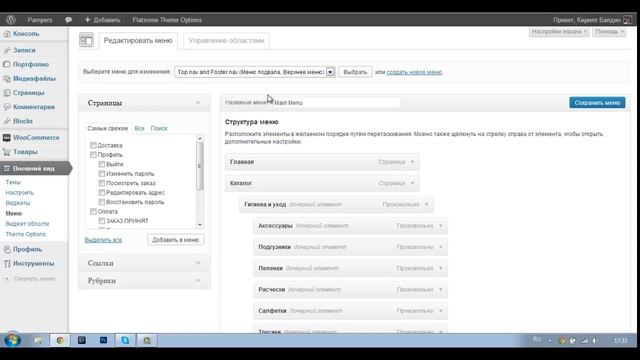Check the Редактировать адрес checkbox
The height and width of the screenshot is (360, 640).
(x=102, y=192)
